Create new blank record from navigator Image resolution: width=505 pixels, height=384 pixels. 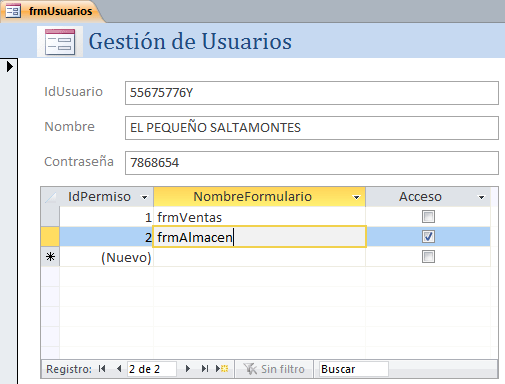(x=222, y=369)
